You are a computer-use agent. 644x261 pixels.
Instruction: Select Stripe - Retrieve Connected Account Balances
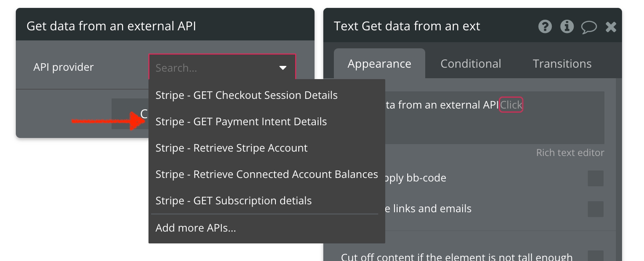[267, 174]
